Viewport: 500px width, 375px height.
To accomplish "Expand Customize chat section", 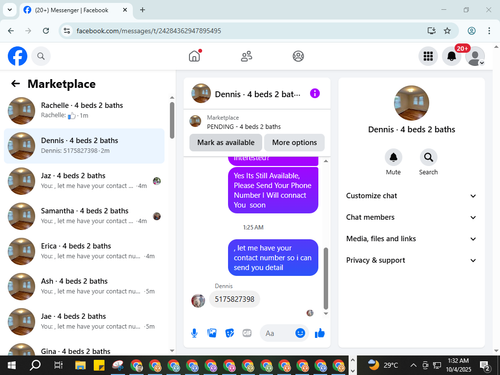I will (x=411, y=196).
